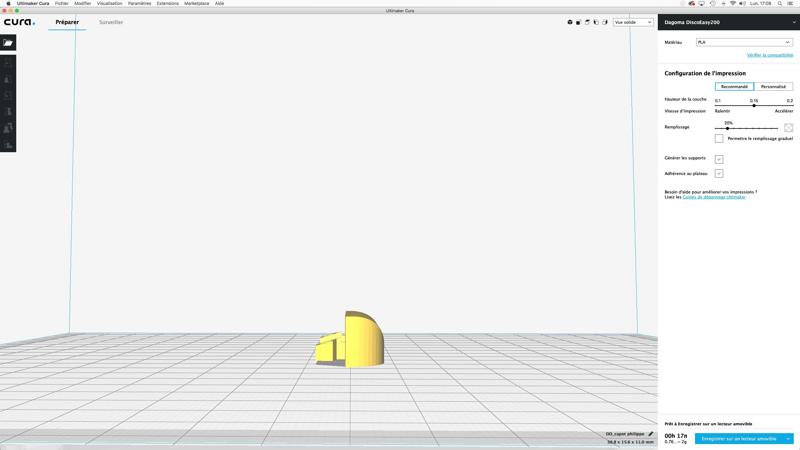
Task: Click the model dimensions text in mm
Action: [x=630, y=442]
